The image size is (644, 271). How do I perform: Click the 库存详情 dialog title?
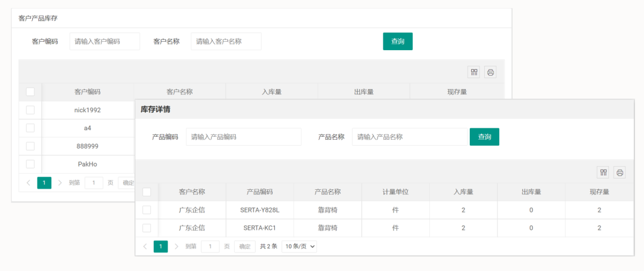point(156,109)
